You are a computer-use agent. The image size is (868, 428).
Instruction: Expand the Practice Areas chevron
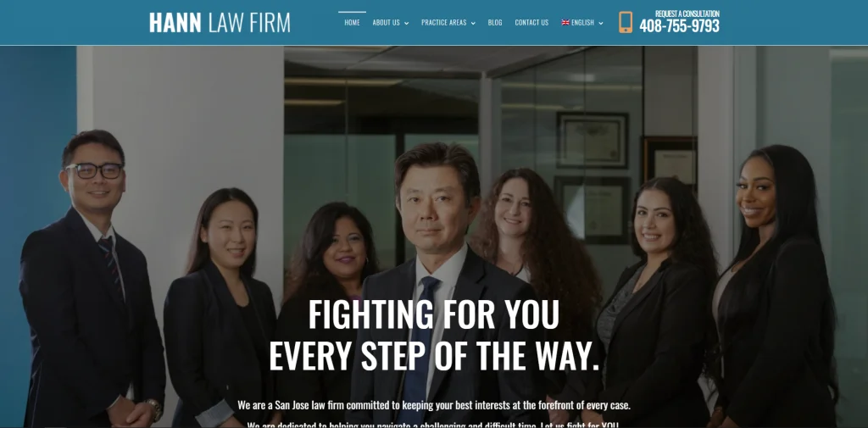click(x=473, y=23)
